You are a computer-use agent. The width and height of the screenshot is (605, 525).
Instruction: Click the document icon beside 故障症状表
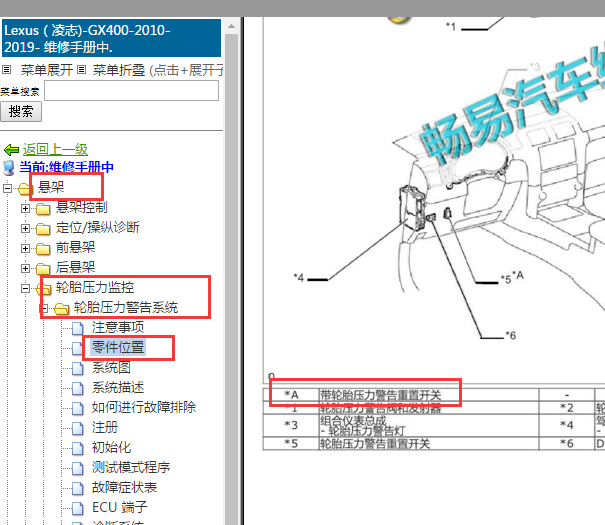coord(78,489)
